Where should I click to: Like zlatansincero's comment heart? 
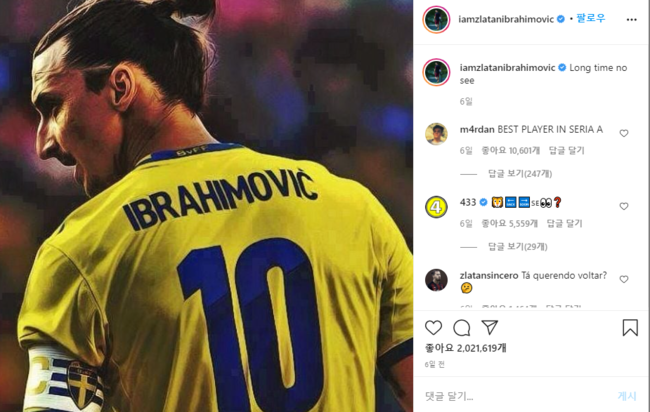coord(624,279)
